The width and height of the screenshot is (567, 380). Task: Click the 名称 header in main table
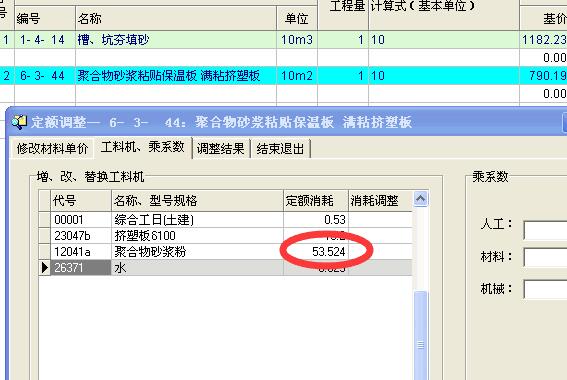(x=176, y=18)
